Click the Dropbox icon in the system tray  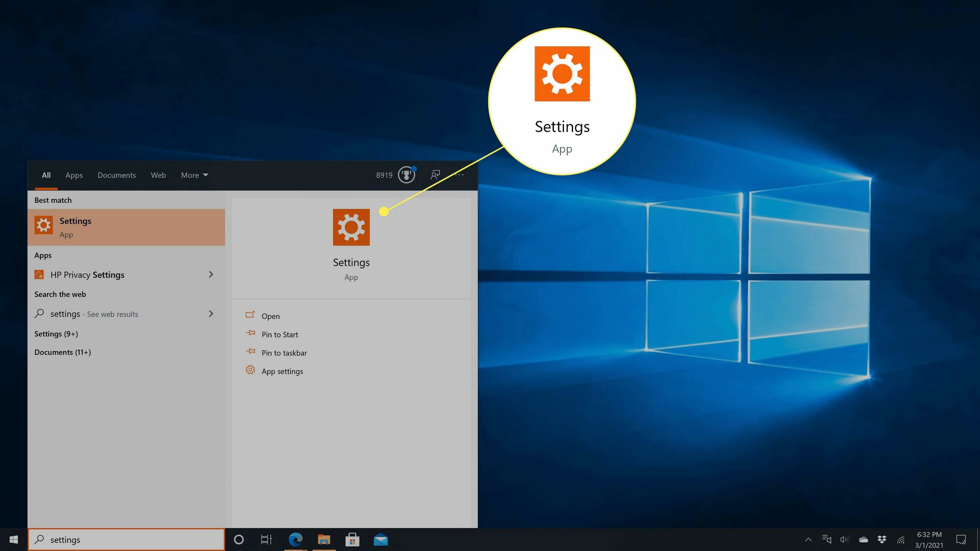point(882,539)
